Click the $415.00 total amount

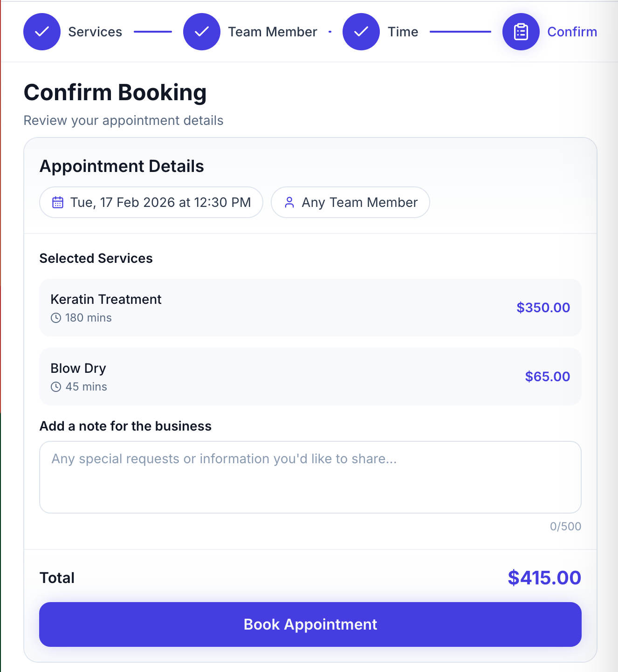click(x=544, y=578)
